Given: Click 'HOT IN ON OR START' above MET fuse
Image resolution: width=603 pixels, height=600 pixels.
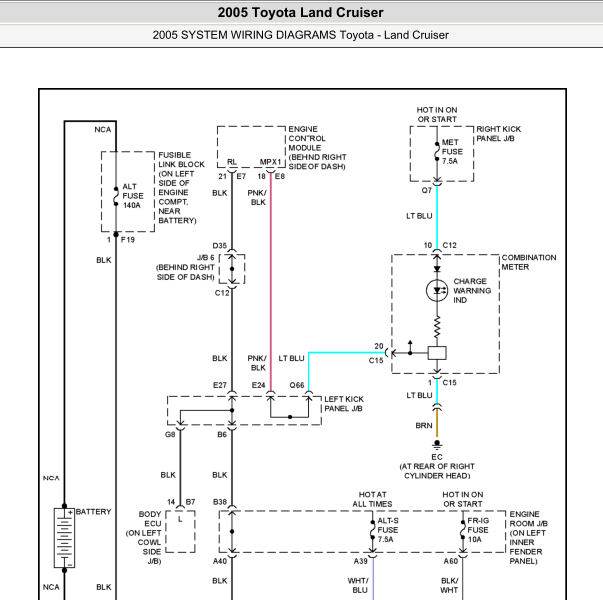Looking at the screenshot, I should (437, 115).
